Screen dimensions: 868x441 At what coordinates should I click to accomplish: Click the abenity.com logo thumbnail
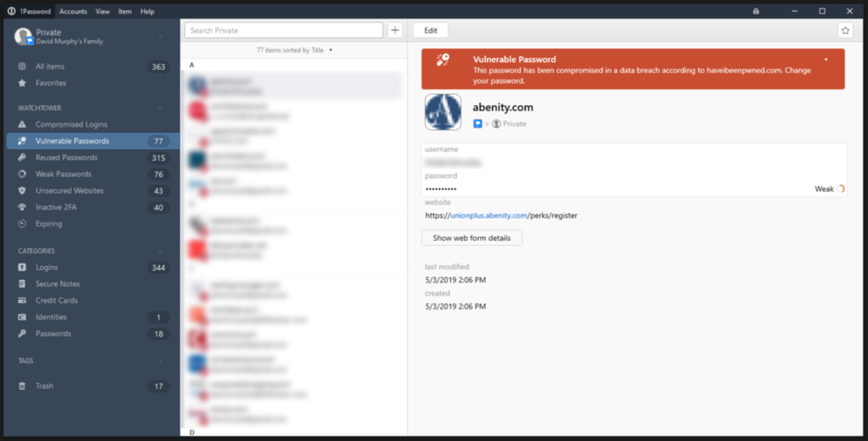coord(443,112)
